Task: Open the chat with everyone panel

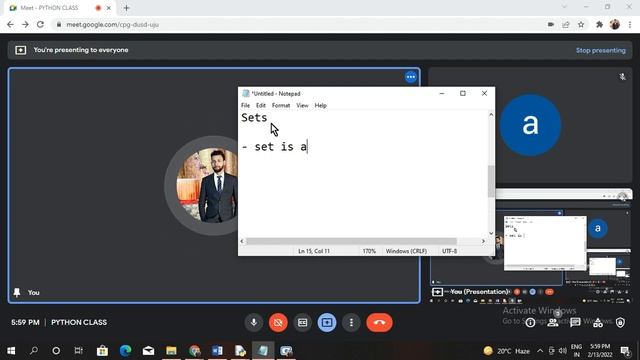Action: click(x=576, y=323)
